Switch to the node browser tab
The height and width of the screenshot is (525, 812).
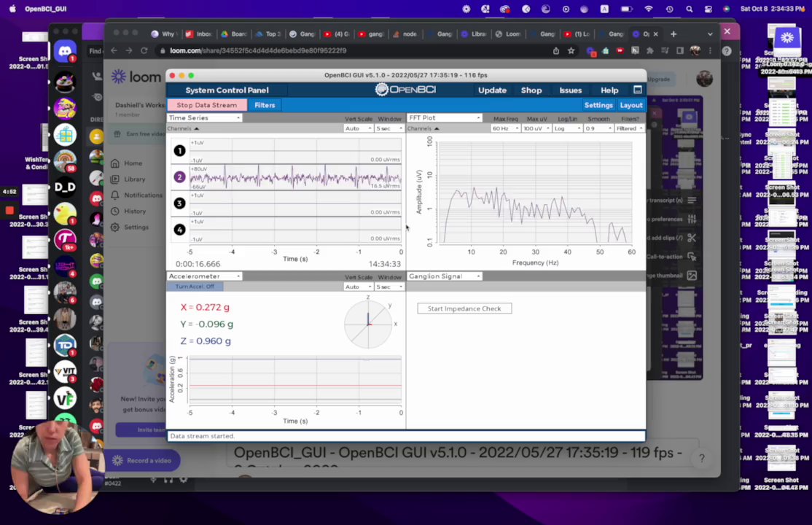(x=405, y=34)
